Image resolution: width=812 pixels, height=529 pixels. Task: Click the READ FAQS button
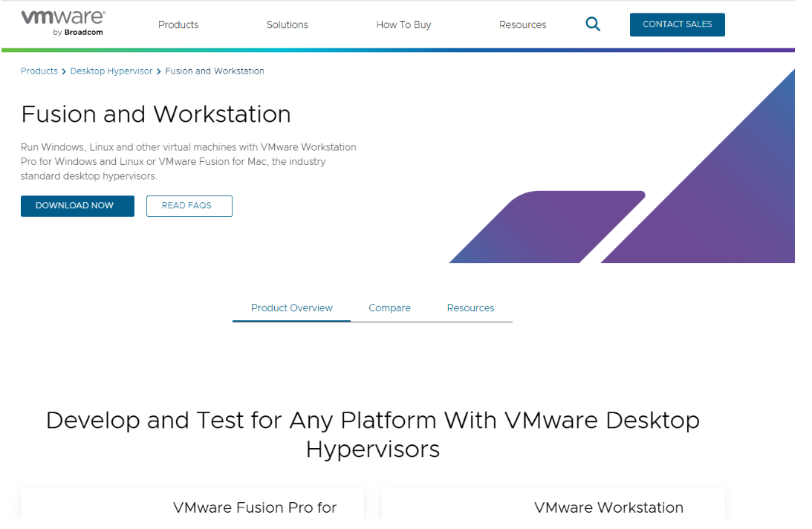(x=189, y=206)
